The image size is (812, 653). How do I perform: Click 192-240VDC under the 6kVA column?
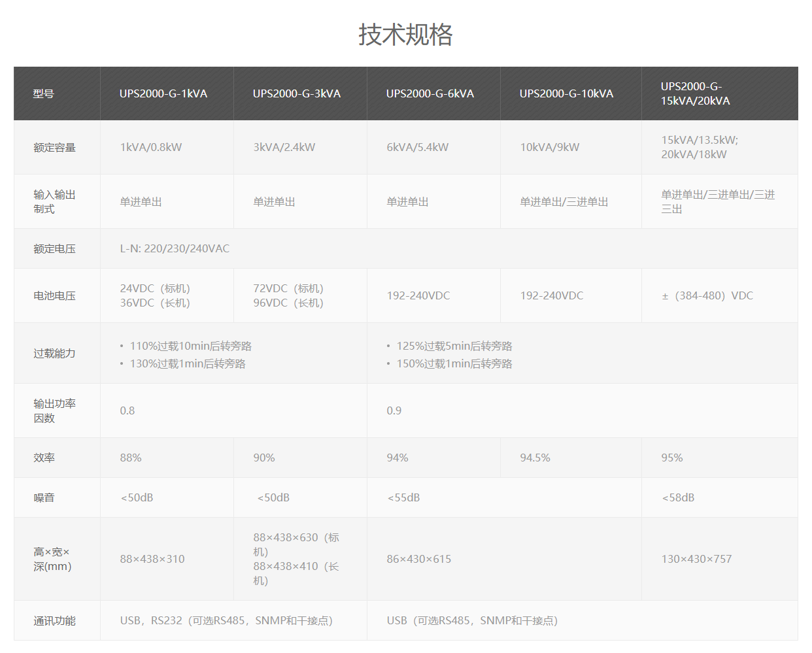pos(418,296)
